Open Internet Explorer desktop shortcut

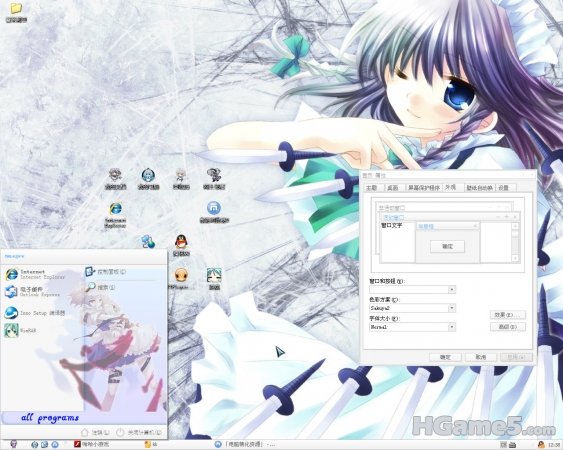click(x=115, y=215)
